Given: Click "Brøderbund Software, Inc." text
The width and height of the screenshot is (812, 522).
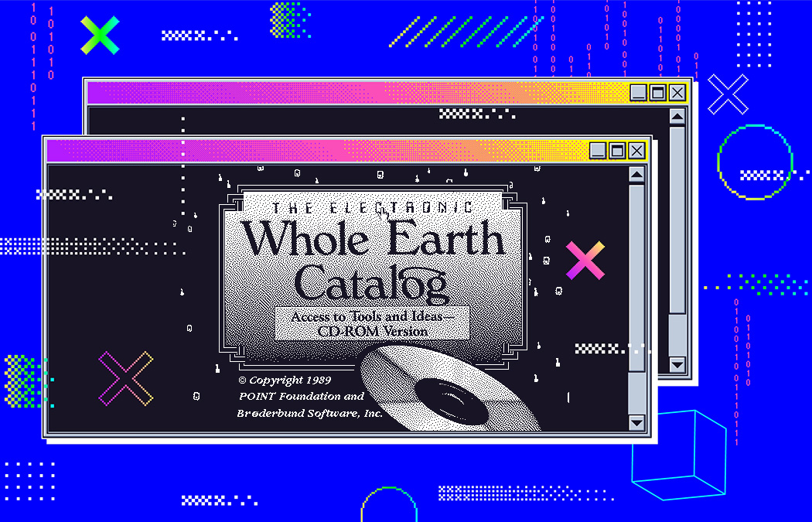Looking at the screenshot, I should click(x=309, y=413).
